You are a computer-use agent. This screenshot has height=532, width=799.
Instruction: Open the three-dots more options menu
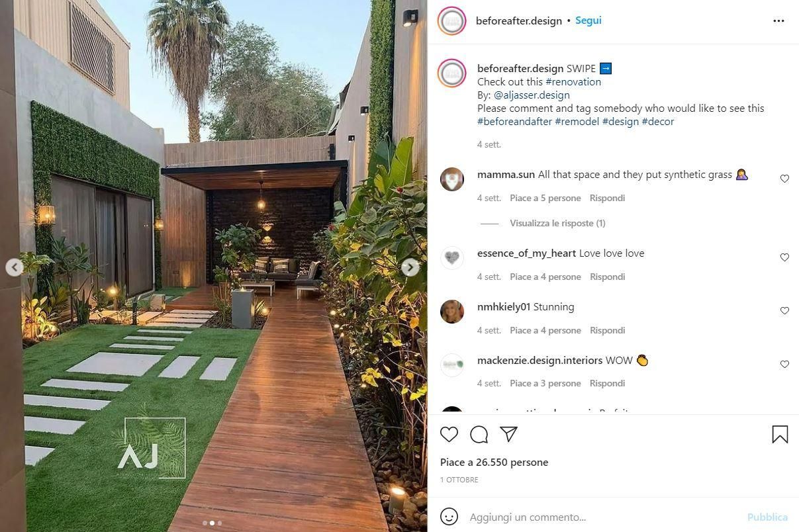point(778,21)
